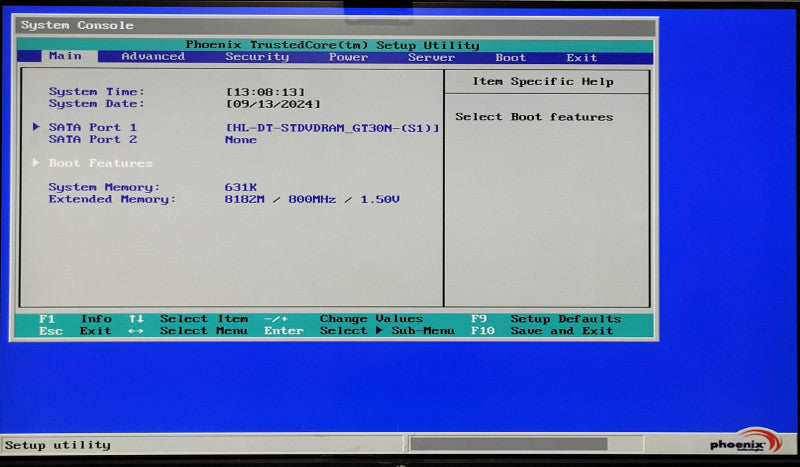The width and height of the screenshot is (800, 467).
Task: Click the Phoenix TrustedCore Setup Utility header
Action: pyautogui.click(x=333, y=45)
